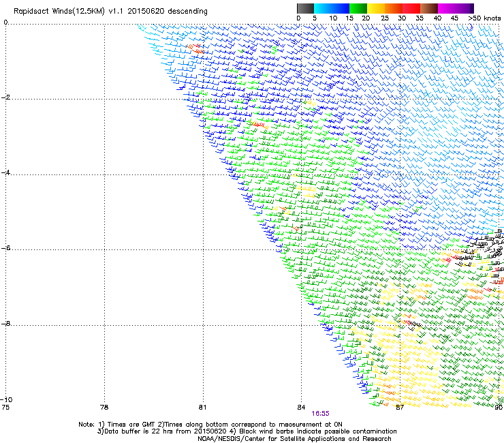504x443 pixels.
Task: Click the '84' longitude axis label
Action: pos(301,408)
